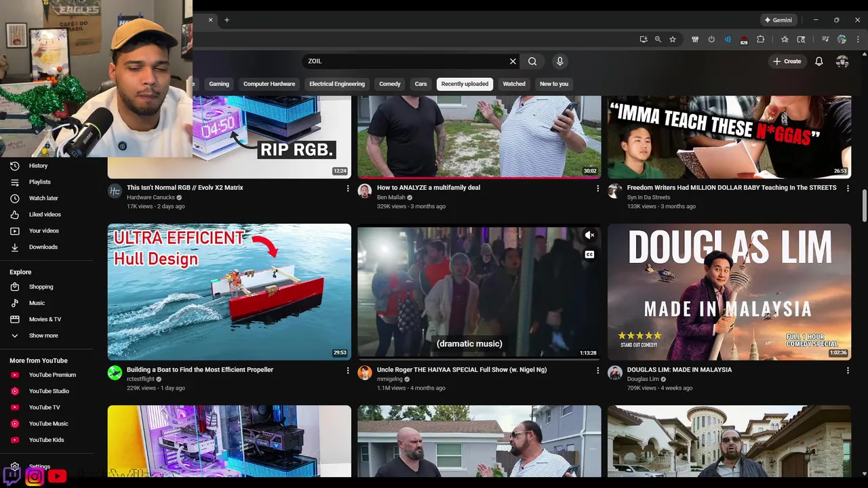Screen dimensions: 868x488
Task: Open options for multifamily deal video
Action: coord(598,188)
